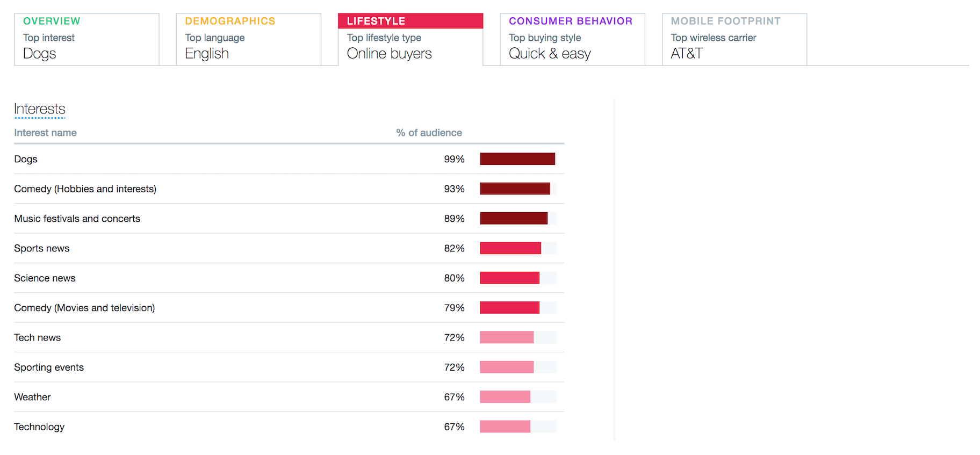Select the Sports news interest row
The height and width of the screenshot is (455, 980).
42,248
